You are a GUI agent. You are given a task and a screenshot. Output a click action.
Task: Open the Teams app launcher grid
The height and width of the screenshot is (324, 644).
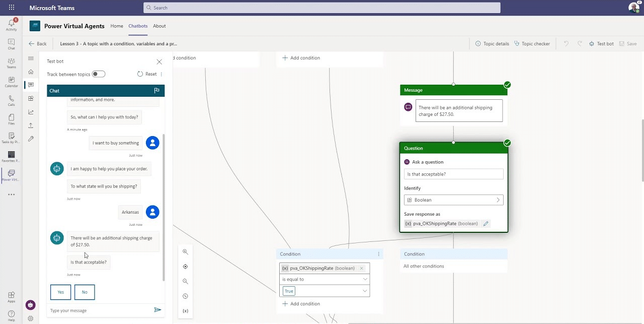pos(11,8)
